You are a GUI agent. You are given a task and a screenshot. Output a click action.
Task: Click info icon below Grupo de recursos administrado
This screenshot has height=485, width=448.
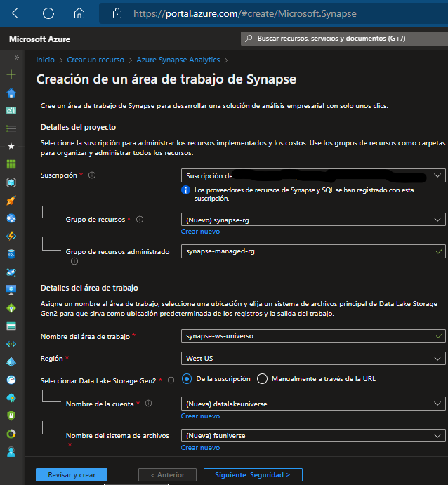point(74,261)
